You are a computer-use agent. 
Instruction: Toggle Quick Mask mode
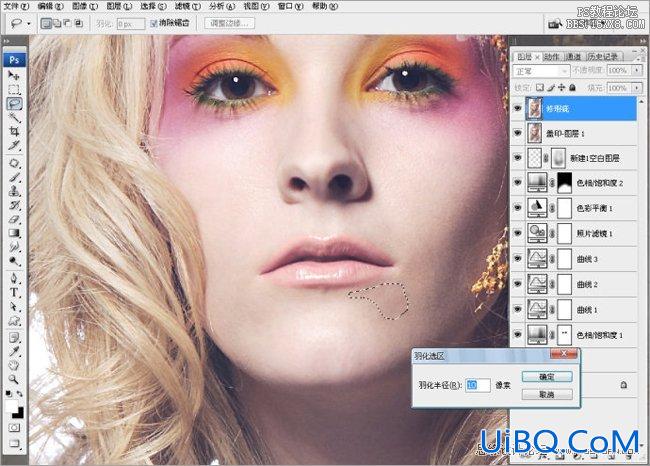(x=14, y=427)
